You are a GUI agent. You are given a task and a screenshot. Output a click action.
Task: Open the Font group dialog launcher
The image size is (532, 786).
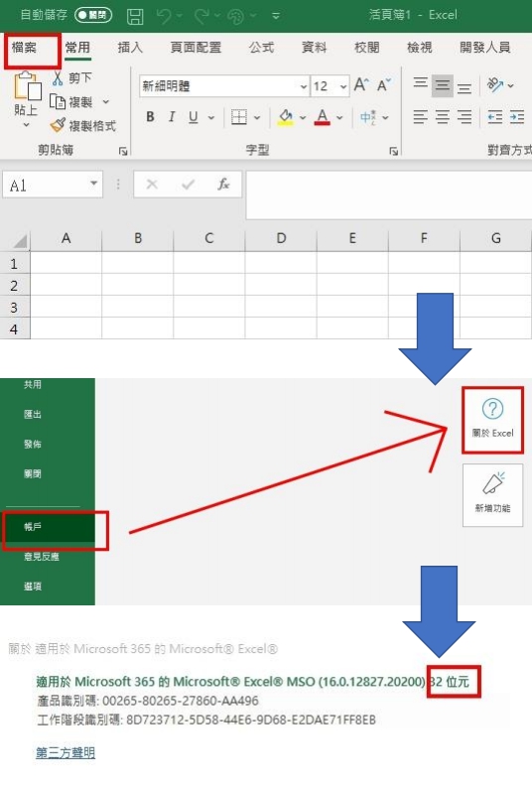coord(394,151)
